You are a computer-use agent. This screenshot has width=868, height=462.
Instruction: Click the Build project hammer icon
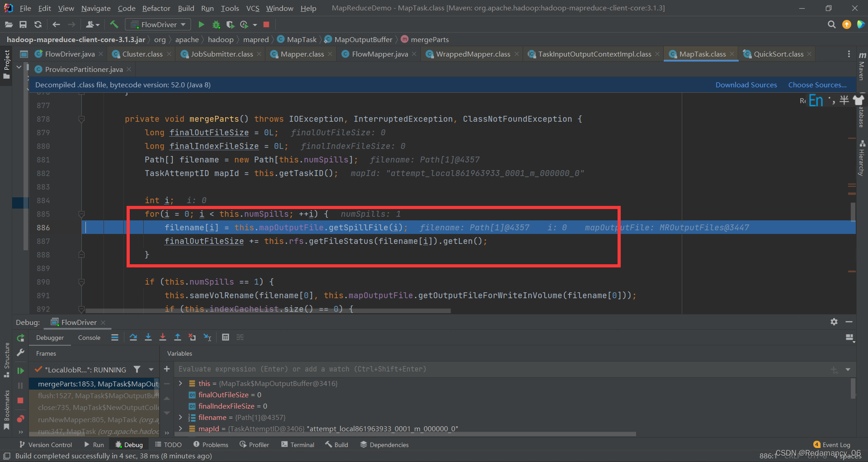tap(114, 24)
